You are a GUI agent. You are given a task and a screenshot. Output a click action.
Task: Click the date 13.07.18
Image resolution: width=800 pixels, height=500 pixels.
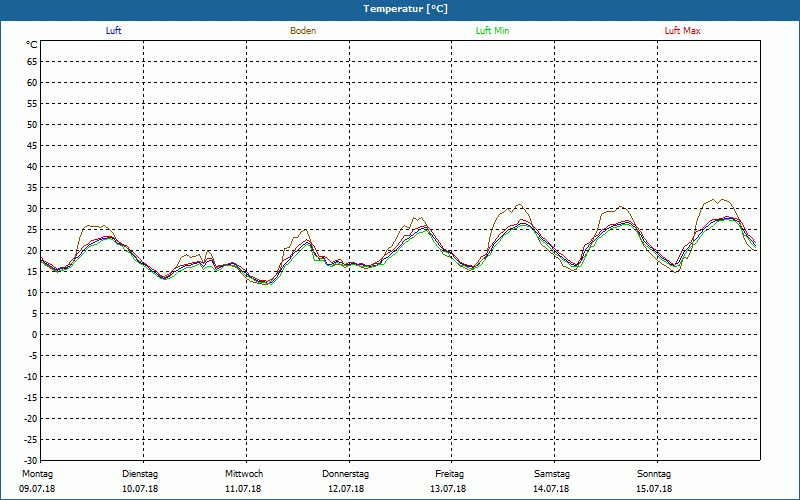(448, 489)
